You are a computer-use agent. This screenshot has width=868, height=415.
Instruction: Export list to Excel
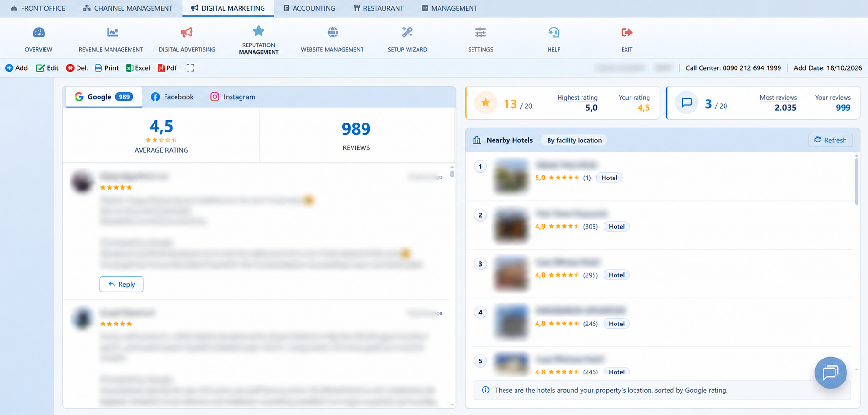click(x=138, y=68)
